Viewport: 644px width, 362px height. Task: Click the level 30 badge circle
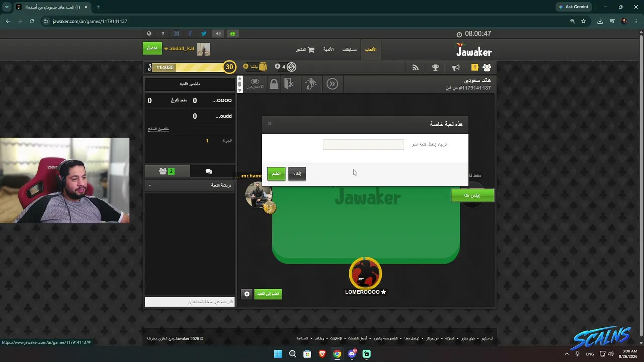pos(229,67)
